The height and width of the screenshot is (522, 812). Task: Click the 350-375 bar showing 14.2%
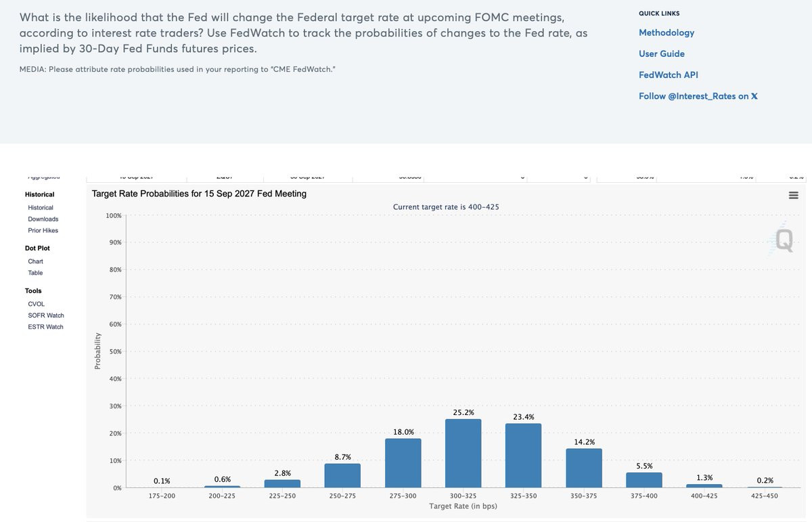click(584, 469)
